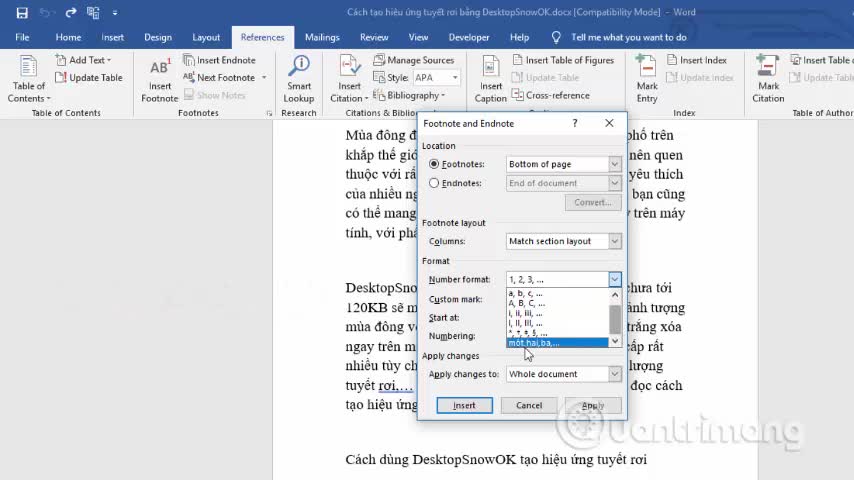Insert a footnote with the AB1 icon
This screenshot has height=480, width=854.
(x=160, y=80)
